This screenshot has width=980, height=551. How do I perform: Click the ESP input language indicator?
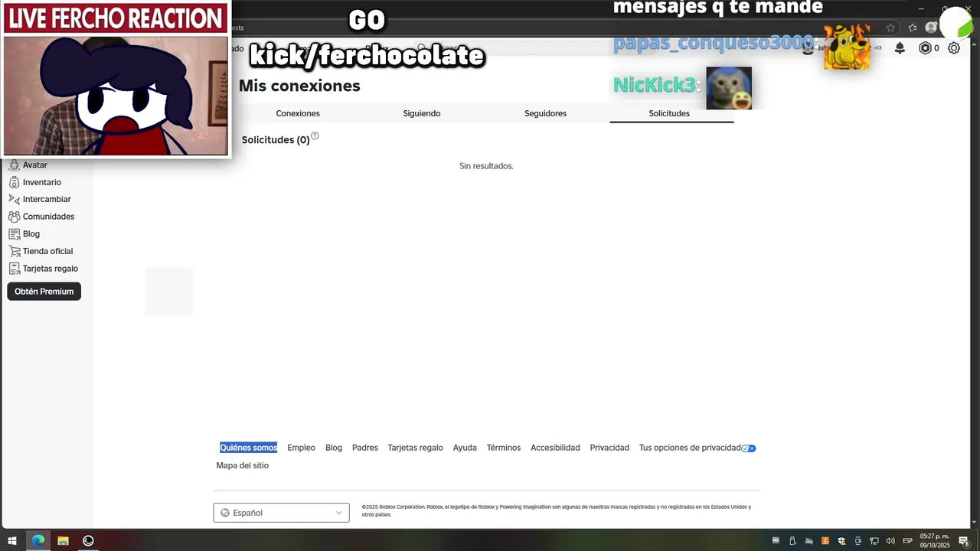[908, 541]
